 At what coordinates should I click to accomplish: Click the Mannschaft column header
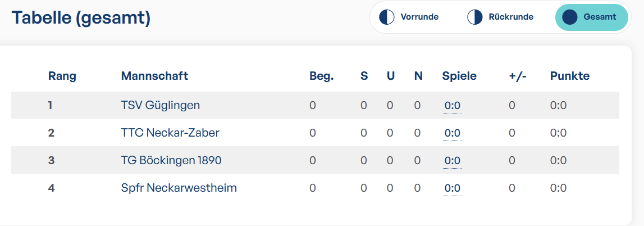click(154, 76)
